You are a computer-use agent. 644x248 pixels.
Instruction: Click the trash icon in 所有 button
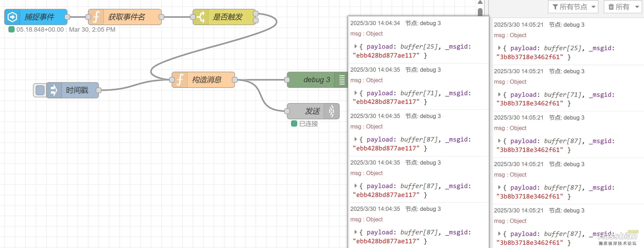(x=611, y=7)
